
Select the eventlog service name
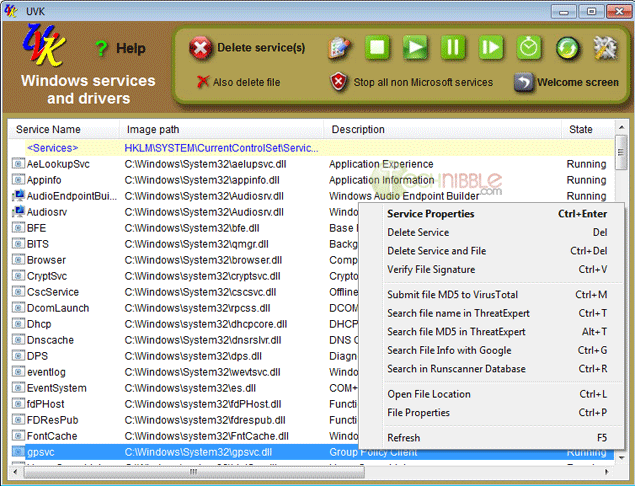pos(46,372)
